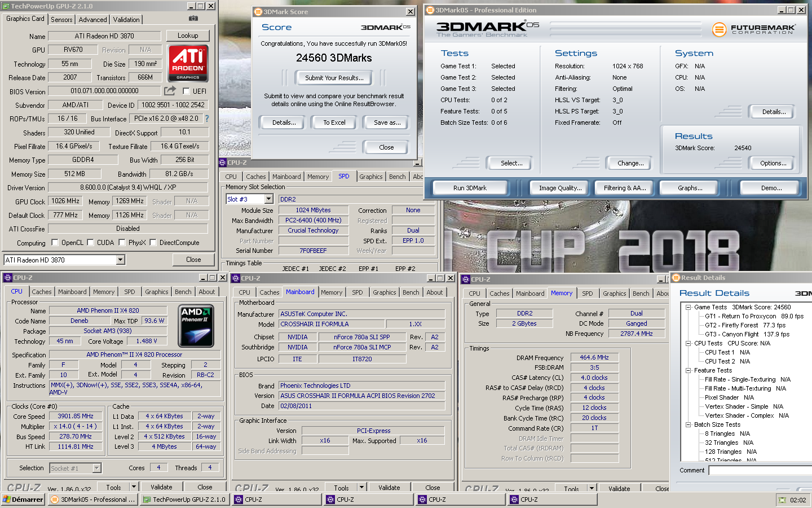Enable the CUDA checkbox
This screenshot has height=508, width=812.
click(x=90, y=243)
